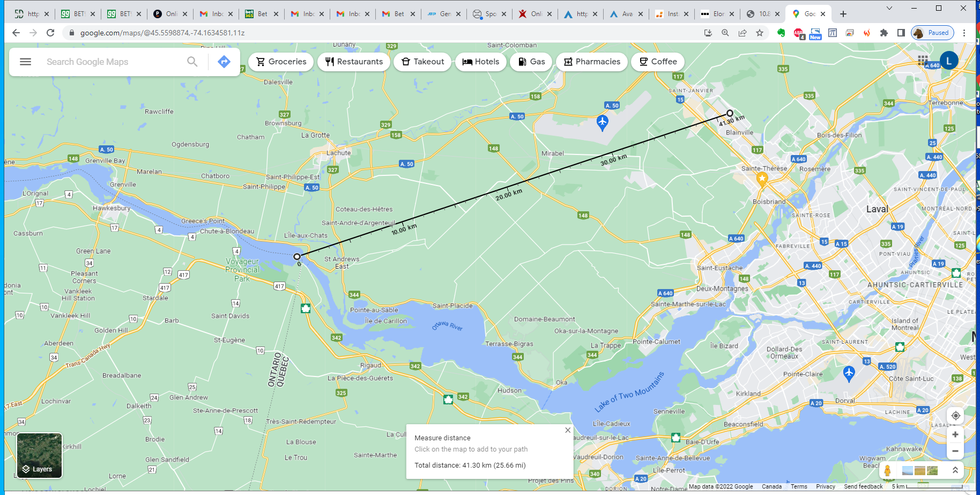Close the Measure distance panel

[568, 430]
